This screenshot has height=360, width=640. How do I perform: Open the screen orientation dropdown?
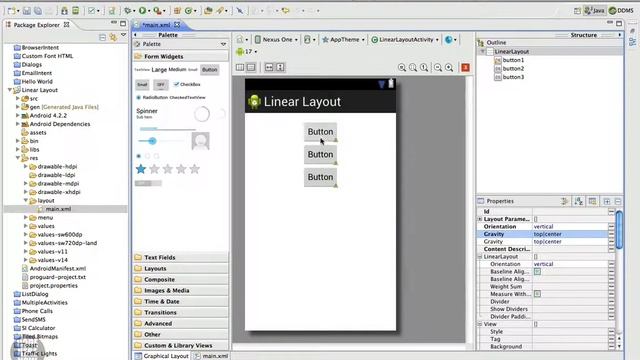pyautogui.click(x=310, y=40)
